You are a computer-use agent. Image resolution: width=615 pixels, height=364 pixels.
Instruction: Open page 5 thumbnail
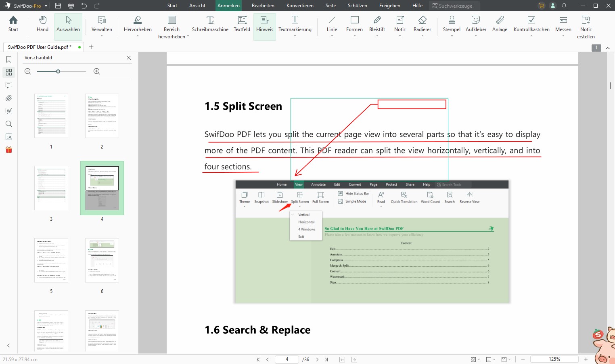pyautogui.click(x=51, y=260)
